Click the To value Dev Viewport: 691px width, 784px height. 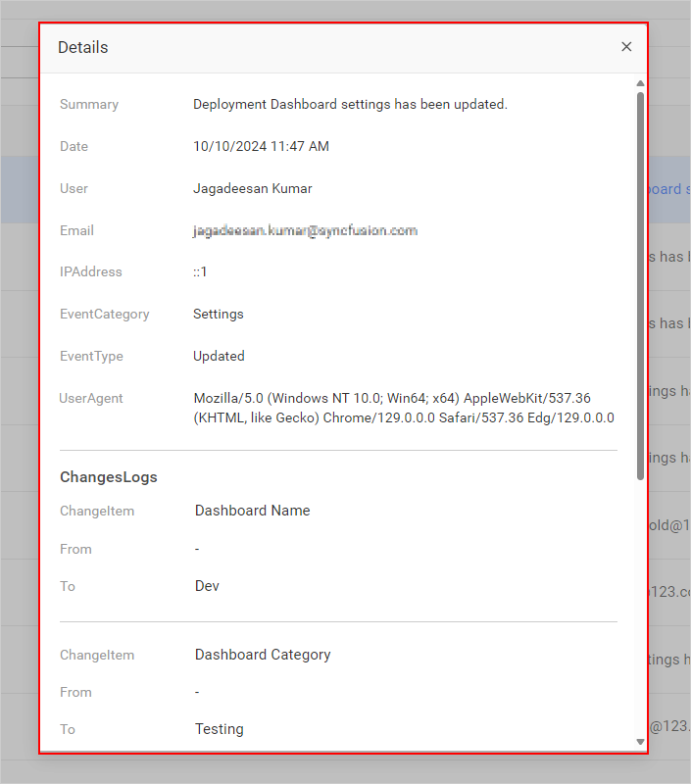tap(207, 586)
